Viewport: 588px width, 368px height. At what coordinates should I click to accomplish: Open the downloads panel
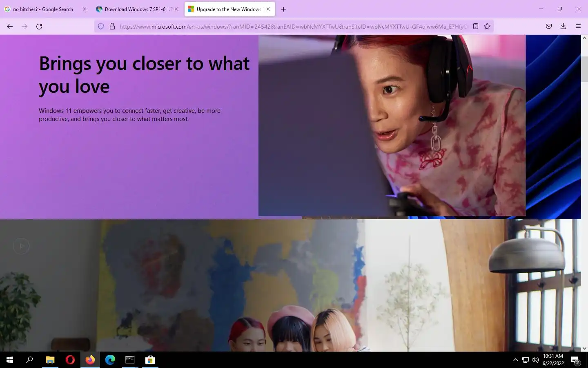(563, 26)
